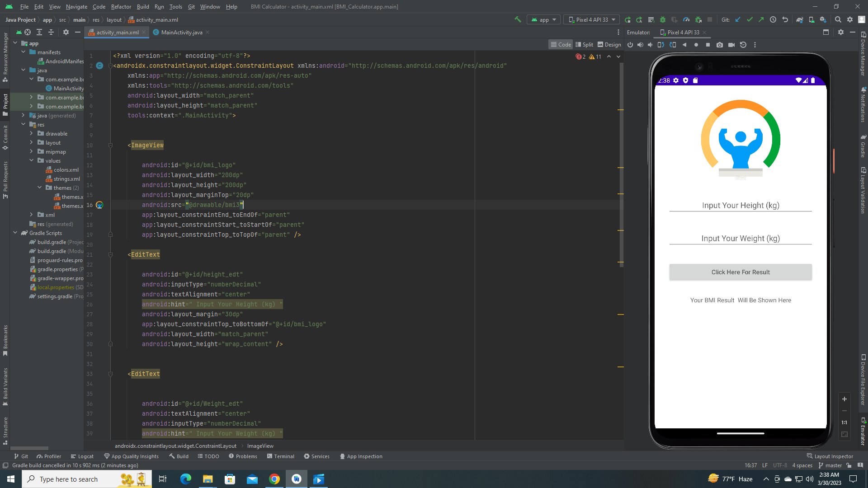Switch editor to Code view
The image size is (868, 488).
[x=560, y=44]
